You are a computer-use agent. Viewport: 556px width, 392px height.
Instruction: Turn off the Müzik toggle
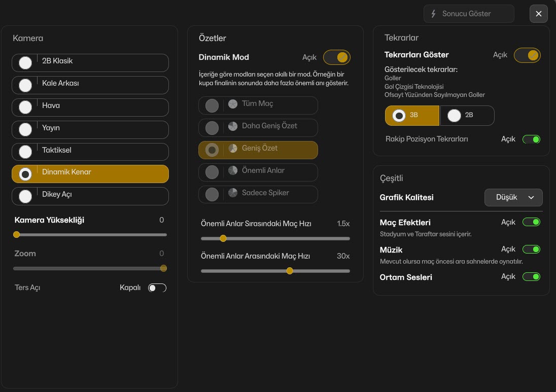click(x=531, y=250)
